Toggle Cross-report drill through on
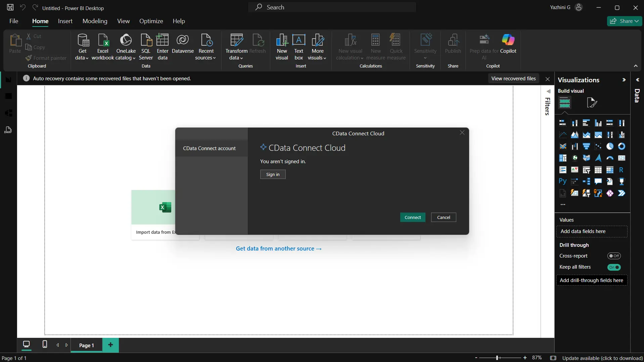Screen dimensions: 644x362 point(615,256)
